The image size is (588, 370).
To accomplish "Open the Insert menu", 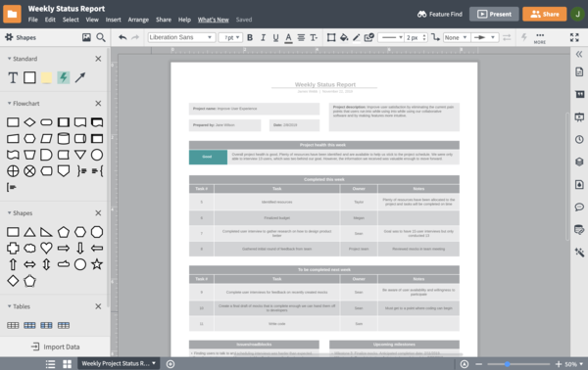I will [x=114, y=20].
